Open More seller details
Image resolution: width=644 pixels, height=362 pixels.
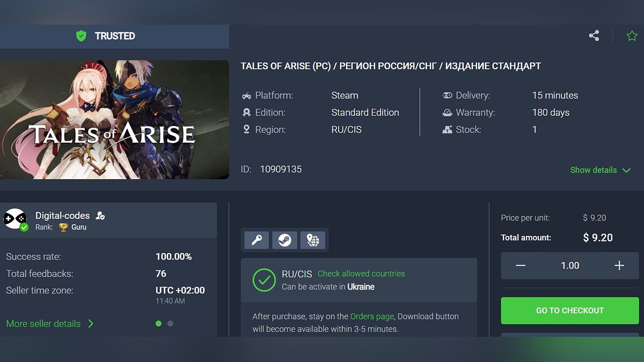(x=49, y=323)
